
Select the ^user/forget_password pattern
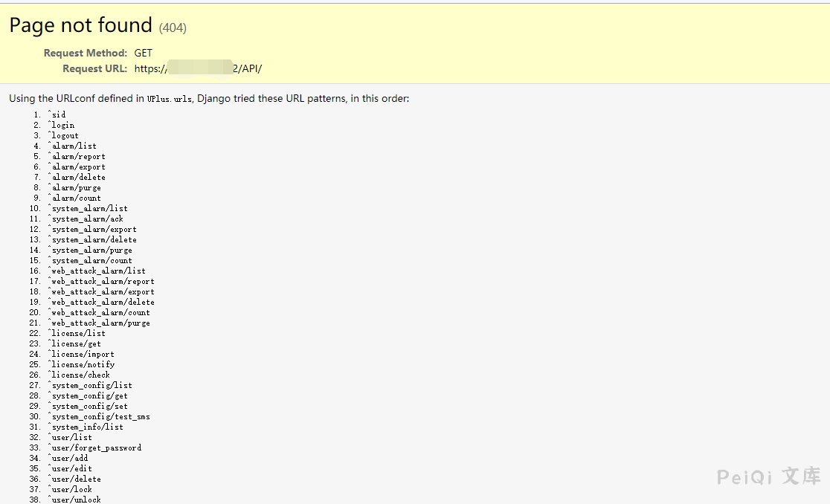click(95, 448)
